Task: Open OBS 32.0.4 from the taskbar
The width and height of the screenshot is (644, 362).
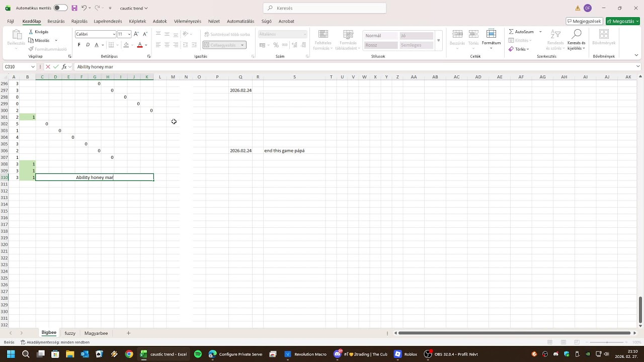Action: 451,354
